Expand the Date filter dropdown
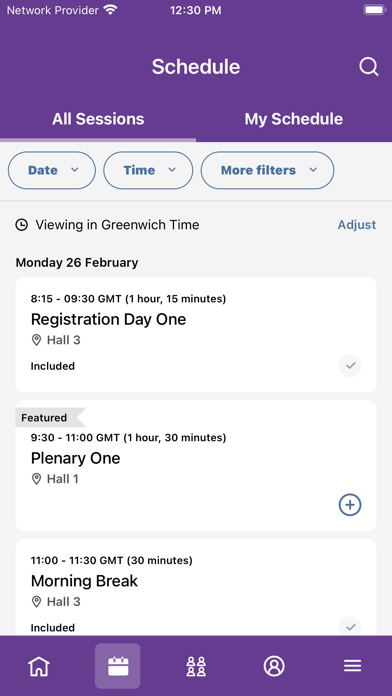 pyautogui.click(x=52, y=170)
